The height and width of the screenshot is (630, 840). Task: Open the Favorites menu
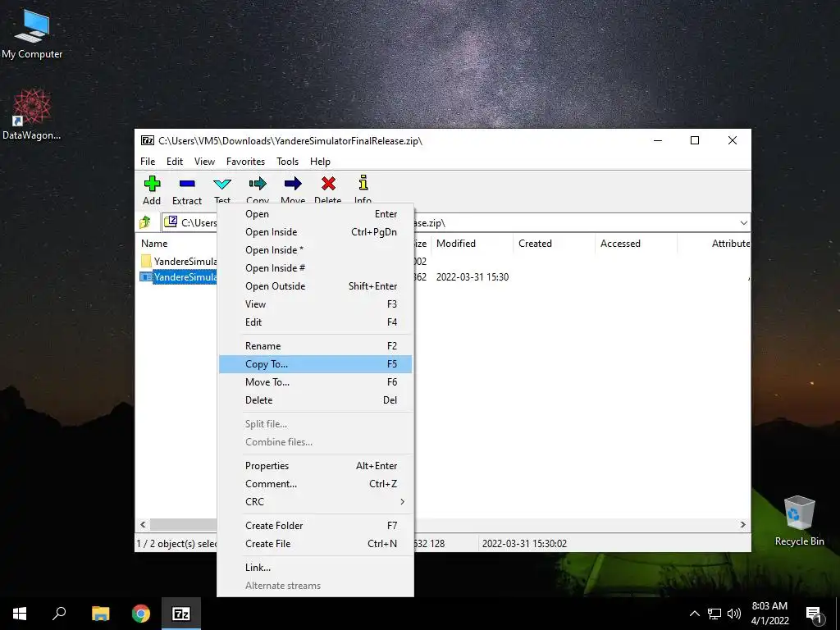245,162
